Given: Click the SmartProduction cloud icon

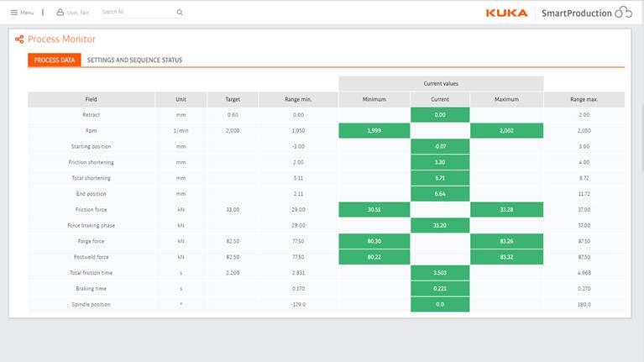Looking at the screenshot, I should coord(623,13).
